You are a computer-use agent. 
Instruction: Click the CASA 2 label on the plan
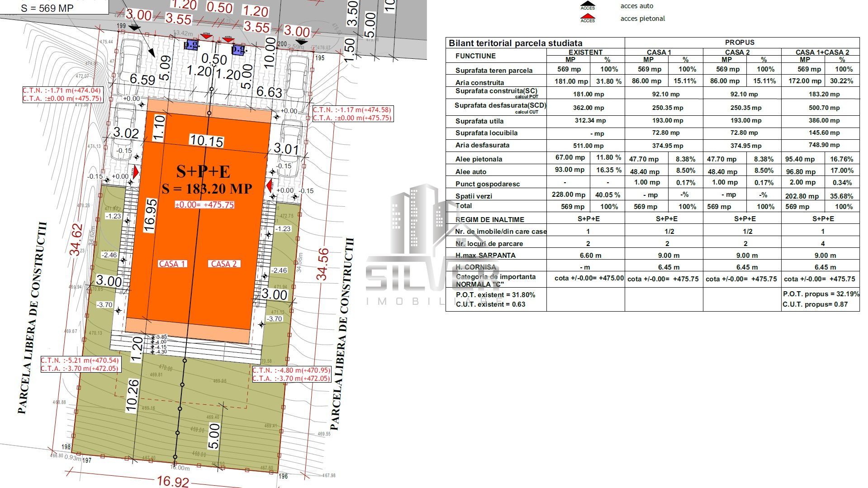[224, 264]
